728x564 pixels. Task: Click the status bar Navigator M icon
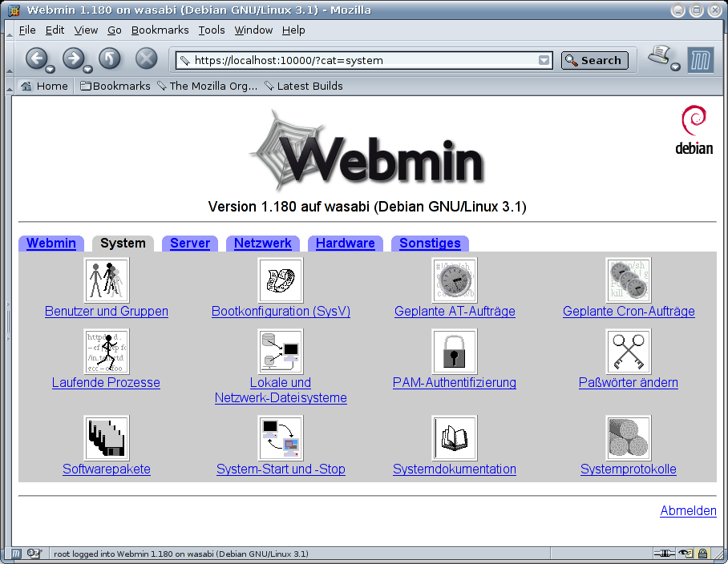click(16, 554)
